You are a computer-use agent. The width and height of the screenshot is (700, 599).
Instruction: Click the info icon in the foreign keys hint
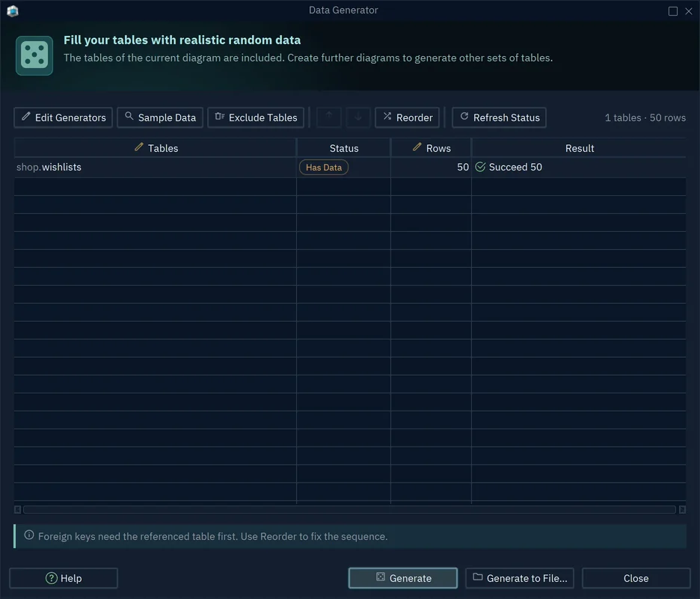[29, 535]
